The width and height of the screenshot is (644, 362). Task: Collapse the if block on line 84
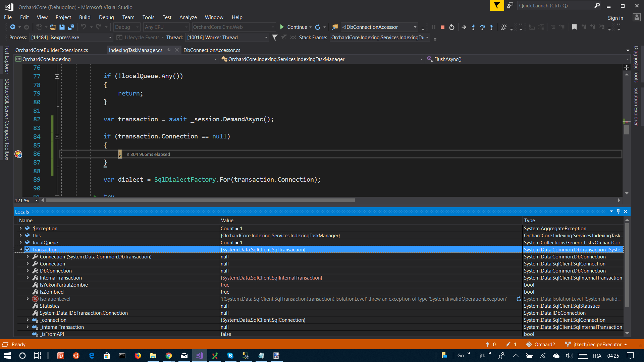pyautogui.click(x=57, y=137)
